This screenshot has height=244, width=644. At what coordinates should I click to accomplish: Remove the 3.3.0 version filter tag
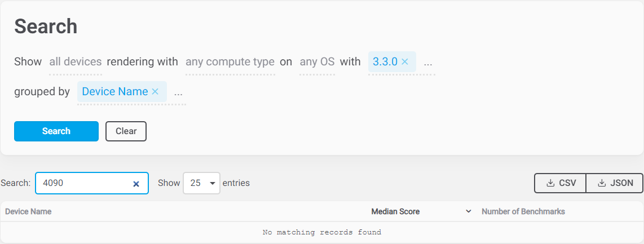[404, 62]
